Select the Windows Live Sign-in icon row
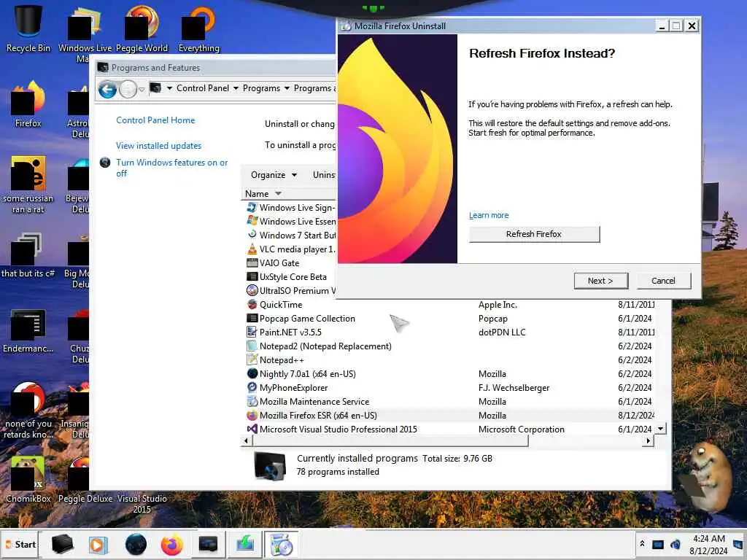Image resolution: width=747 pixels, height=560 pixels. click(252, 208)
